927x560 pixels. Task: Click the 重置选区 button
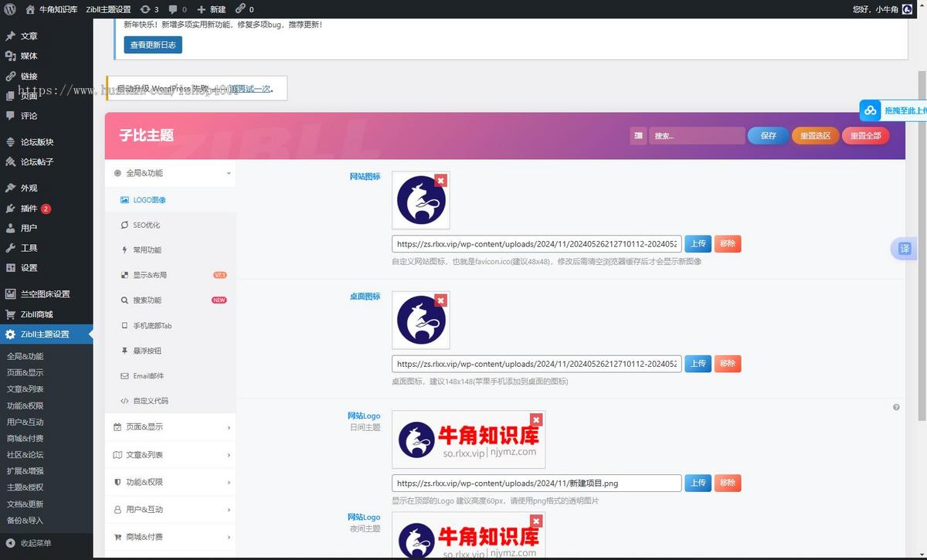815,136
